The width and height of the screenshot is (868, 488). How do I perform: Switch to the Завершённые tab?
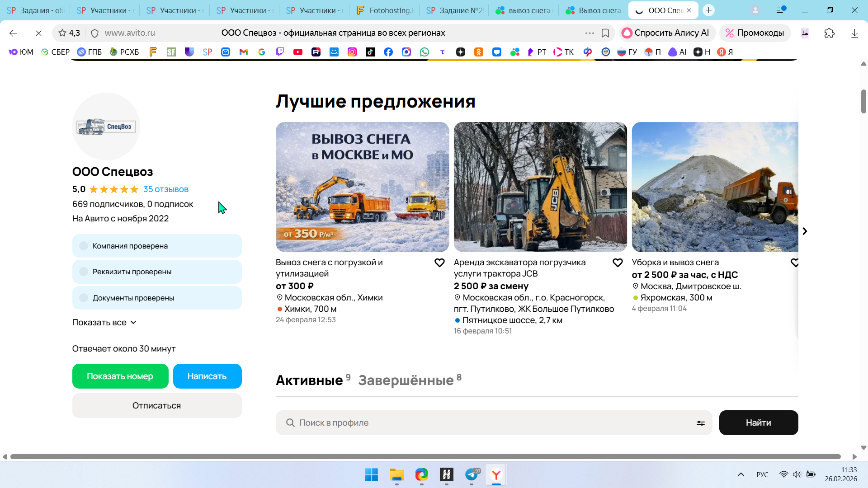406,380
